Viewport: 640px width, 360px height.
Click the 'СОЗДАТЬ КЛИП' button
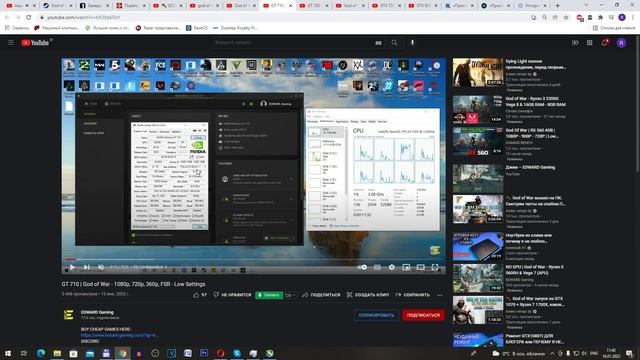[368, 295]
